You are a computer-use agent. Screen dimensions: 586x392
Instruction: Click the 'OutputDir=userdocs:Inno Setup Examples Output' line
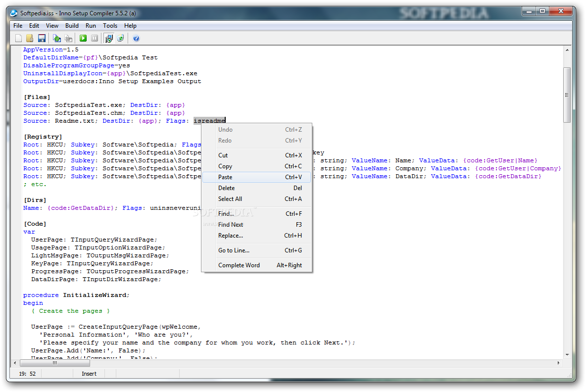(112, 82)
